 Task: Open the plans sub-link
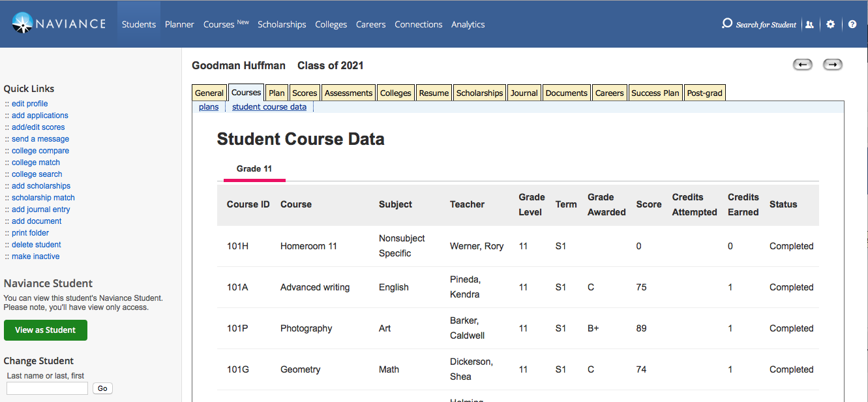coord(209,107)
